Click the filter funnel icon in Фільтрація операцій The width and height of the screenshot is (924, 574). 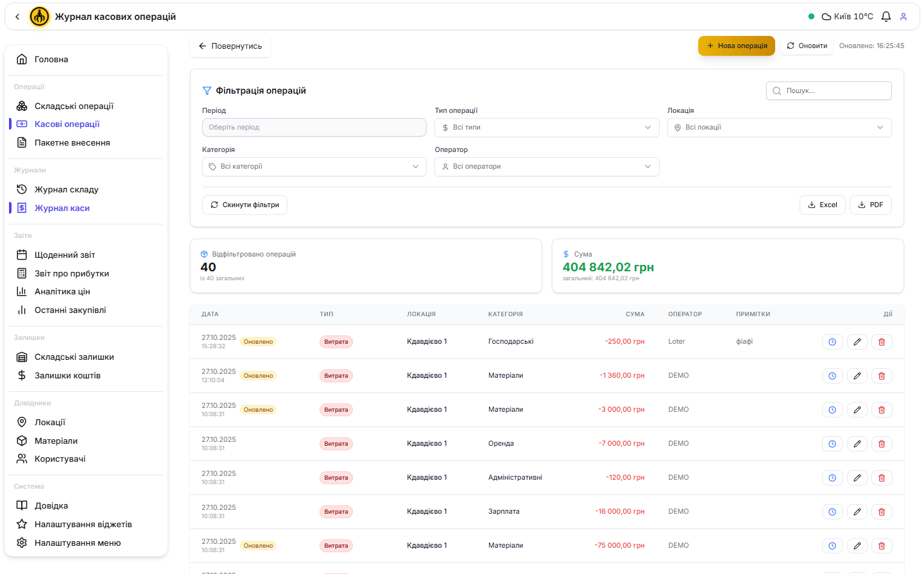click(x=207, y=90)
